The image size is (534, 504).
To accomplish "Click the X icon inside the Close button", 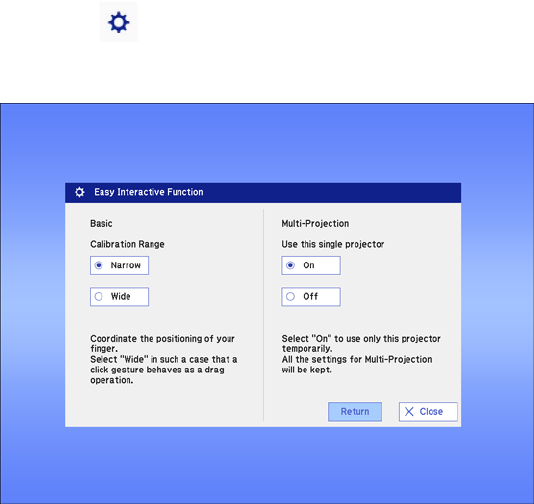I will (x=409, y=411).
